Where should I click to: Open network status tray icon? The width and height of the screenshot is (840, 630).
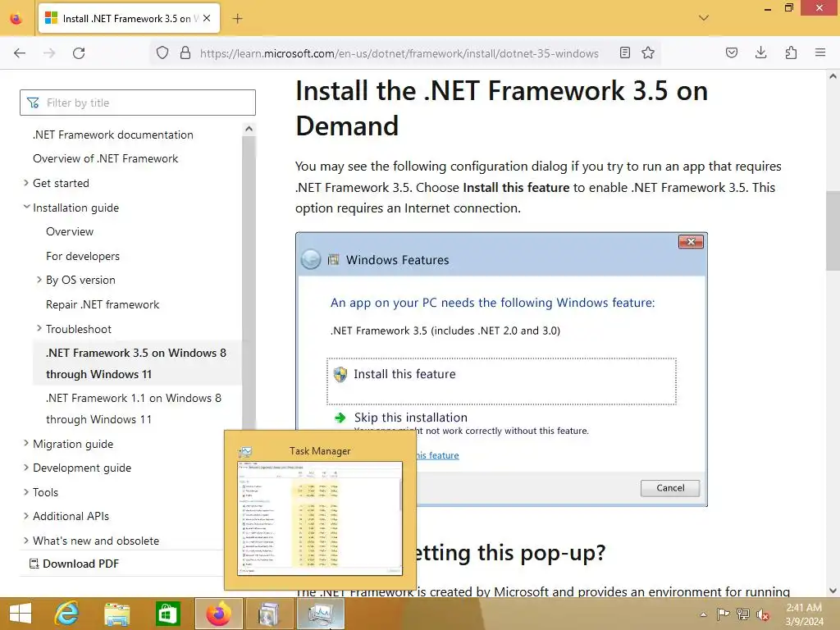click(742, 614)
